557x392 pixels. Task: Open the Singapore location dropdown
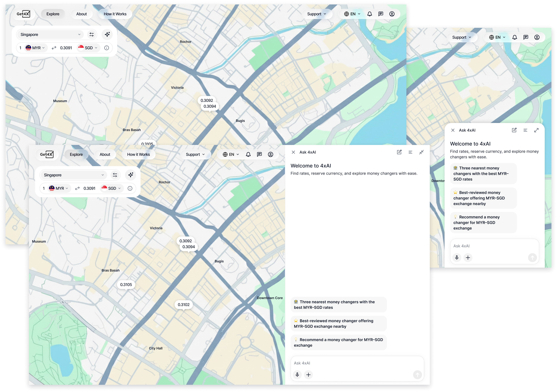73,175
